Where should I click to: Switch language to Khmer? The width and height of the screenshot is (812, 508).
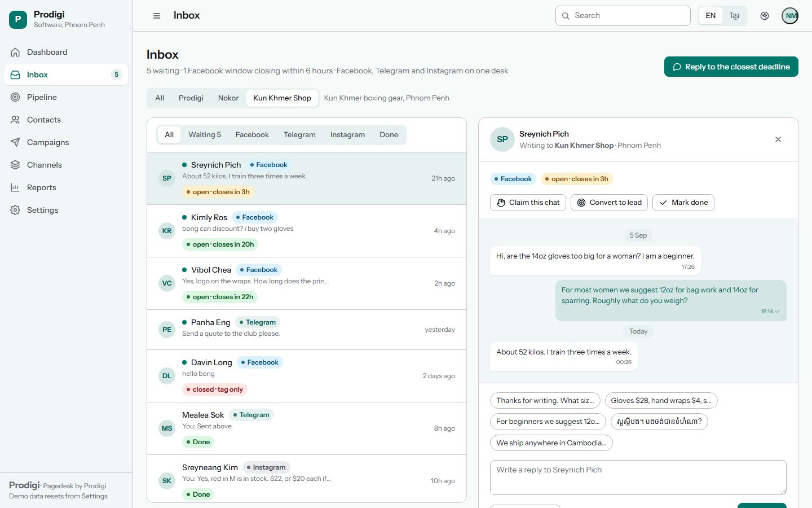point(735,16)
